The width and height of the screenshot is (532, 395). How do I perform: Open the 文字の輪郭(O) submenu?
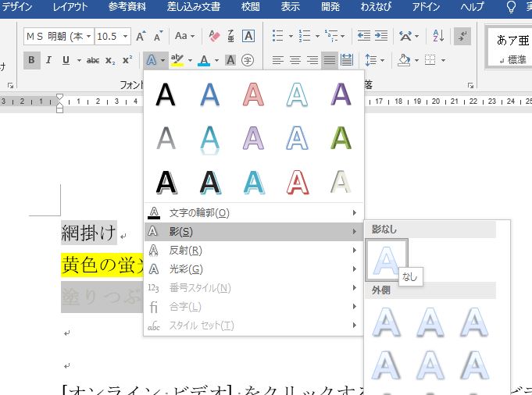pos(253,213)
